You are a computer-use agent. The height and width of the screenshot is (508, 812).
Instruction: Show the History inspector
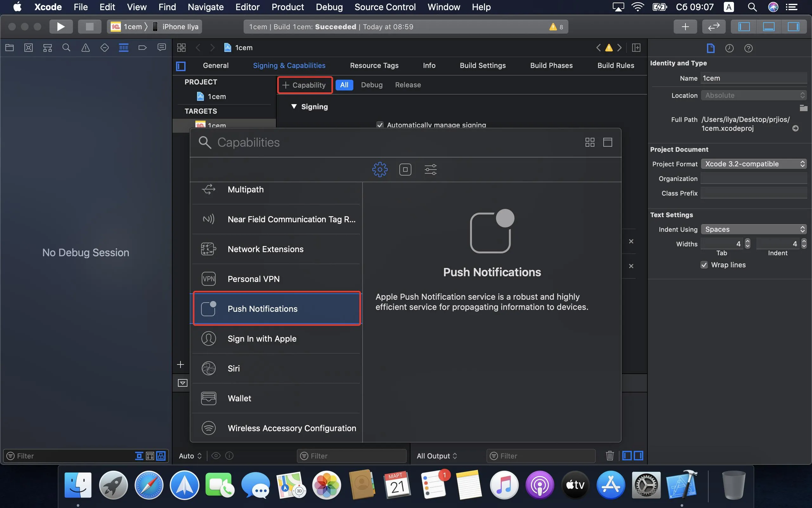(x=730, y=48)
